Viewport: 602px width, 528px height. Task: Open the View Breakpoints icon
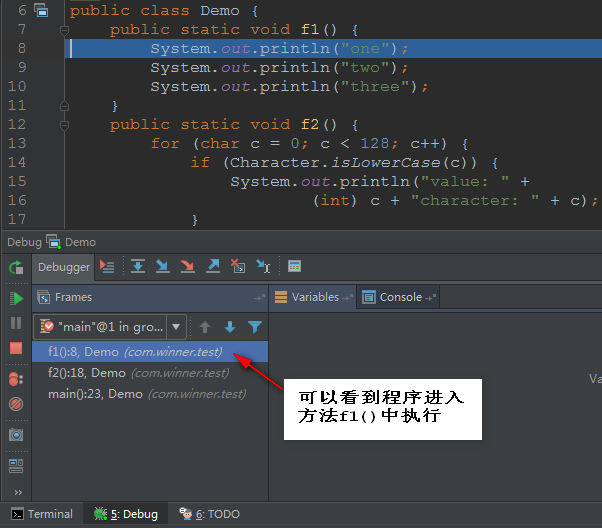pyautogui.click(x=16, y=379)
